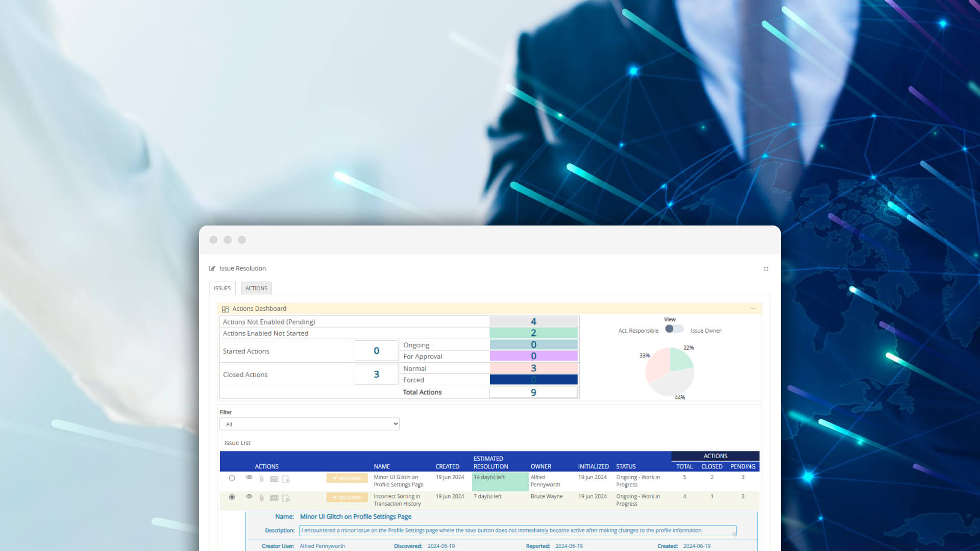Image resolution: width=980 pixels, height=551 pixels.
Task: Click paperclip icon in Incorrect Sorting row
Action: tap(261, 497)
